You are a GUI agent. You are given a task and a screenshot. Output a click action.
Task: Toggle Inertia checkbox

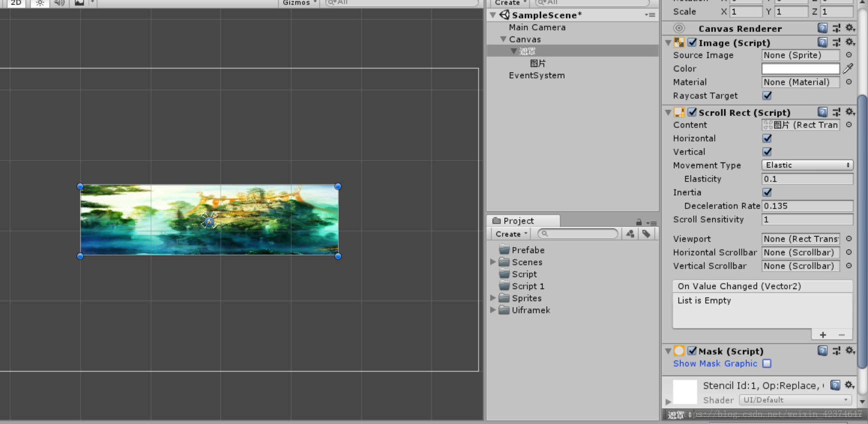click(x=767, y=192)
